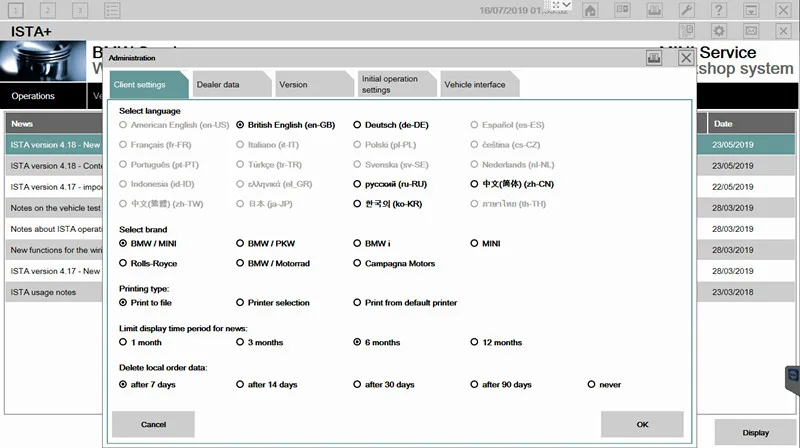The width and height of the screenshot is (800, 448).
Task: Open the document copy icon in ISTA+ bar
Action: [x=687, y=31]
